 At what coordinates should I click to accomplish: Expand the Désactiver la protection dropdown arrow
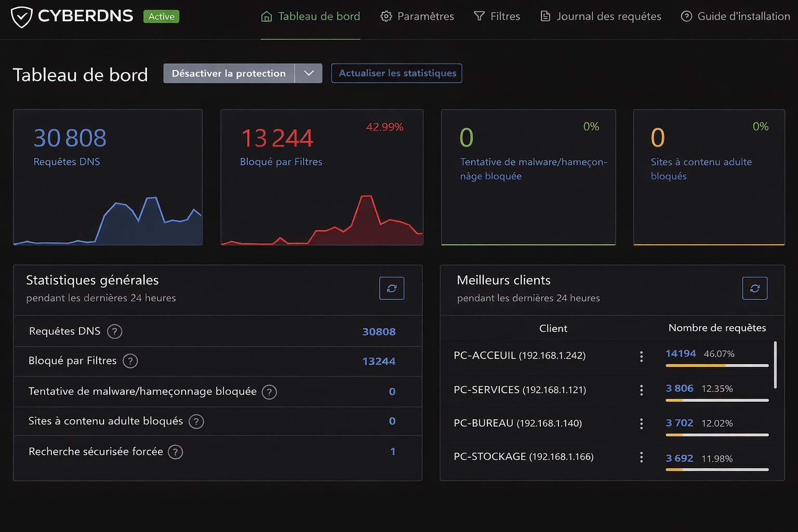click(309, 73)
